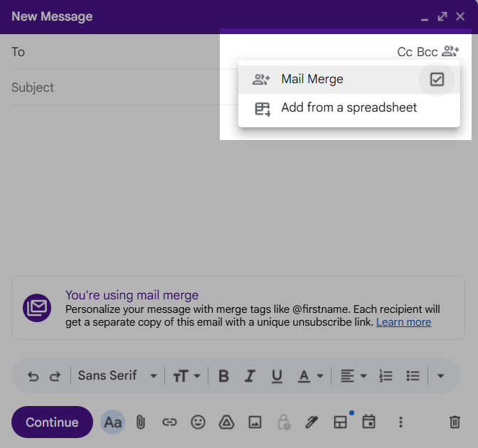
Task: Open the Learn more link
Action: [x=403, y=322]
